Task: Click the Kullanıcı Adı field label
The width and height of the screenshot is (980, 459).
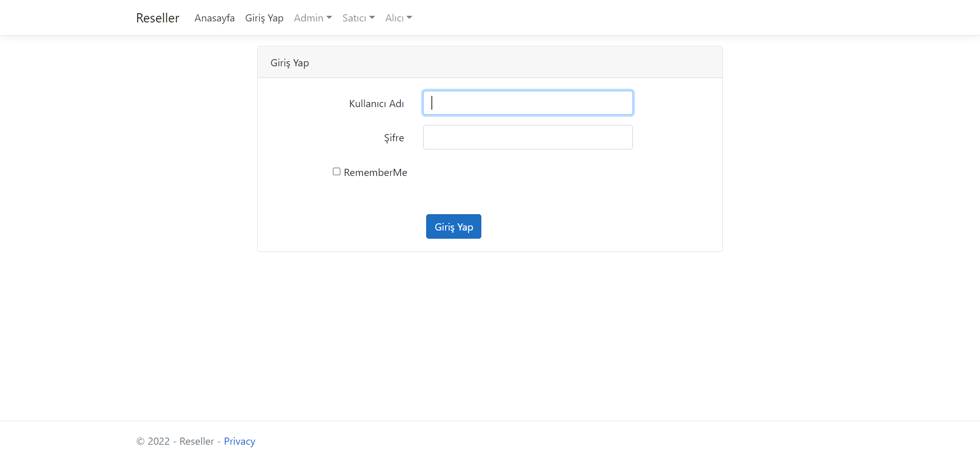Action: pos(376,103)
